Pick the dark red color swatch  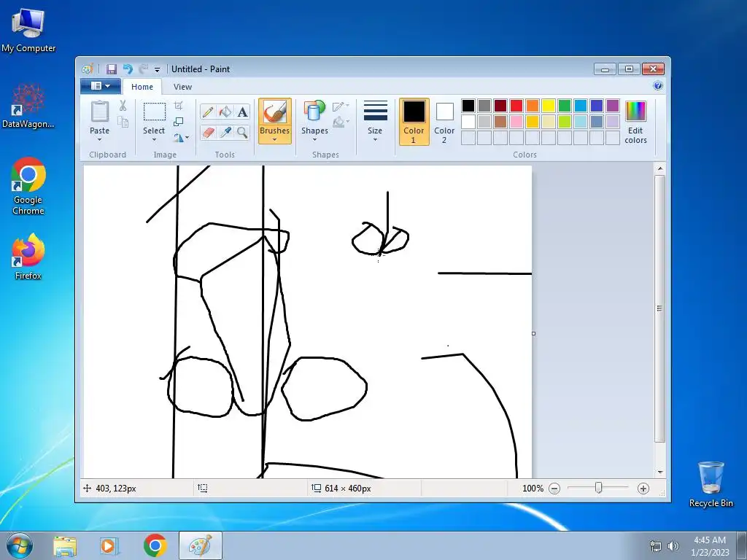[x=500, y=106]
